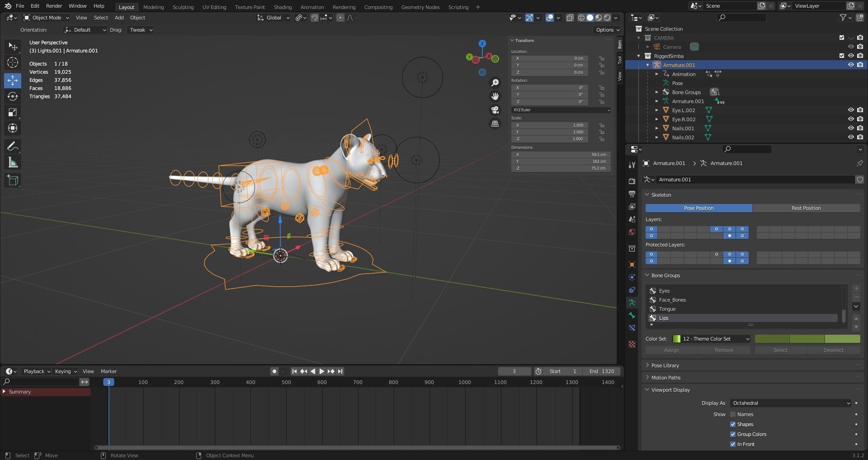This screenshot has width=868, height=460.
Task: Open the viewport Options button
Action: pos(607,30)
